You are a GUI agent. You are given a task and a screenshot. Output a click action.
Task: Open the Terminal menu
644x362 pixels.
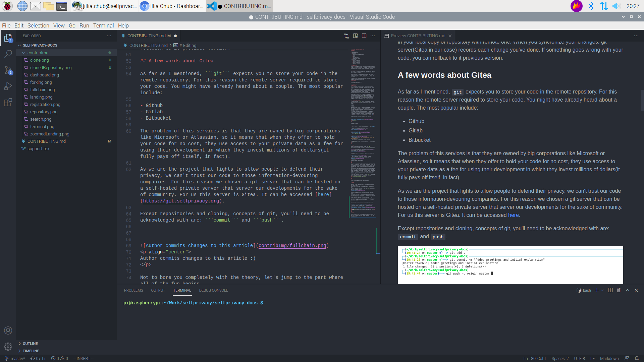[103, 25]
